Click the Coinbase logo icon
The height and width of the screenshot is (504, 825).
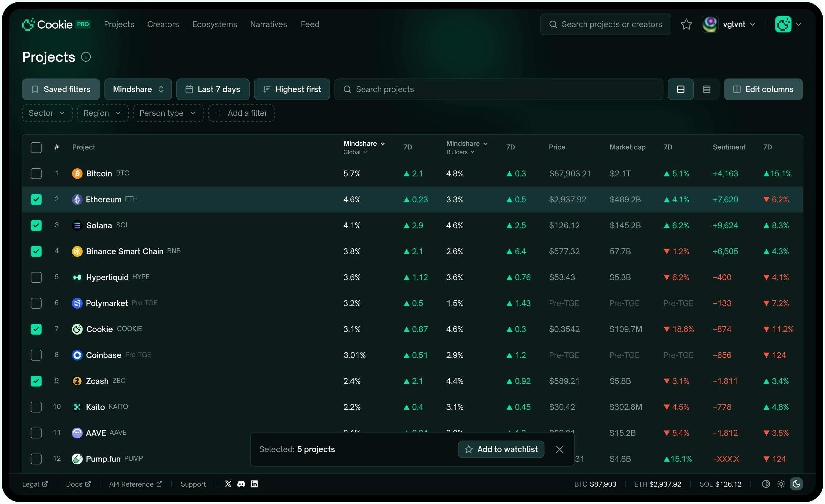pos(77,355)
